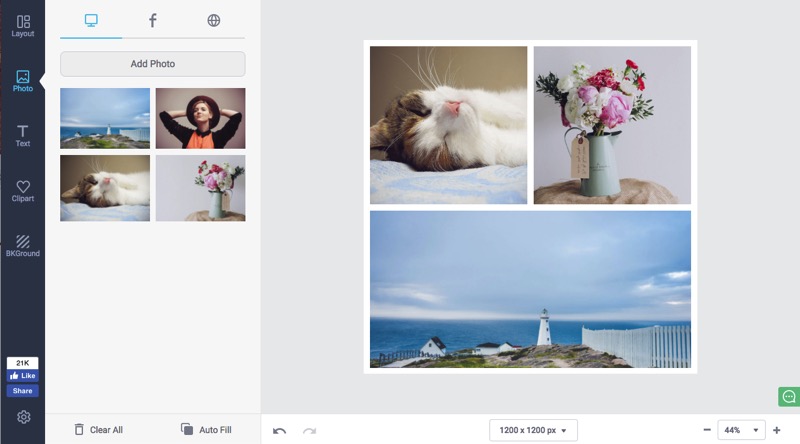Click the Facebook Share button
Image resolution: width=800 pixels, height=444 pixels.
[x=22, y=390]
